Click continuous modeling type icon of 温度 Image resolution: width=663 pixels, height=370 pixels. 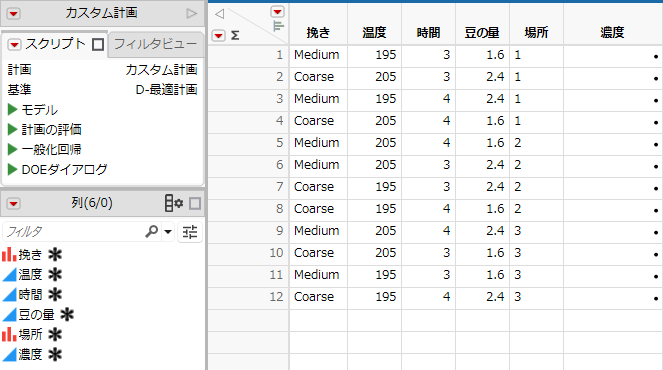tap(9, 274)
